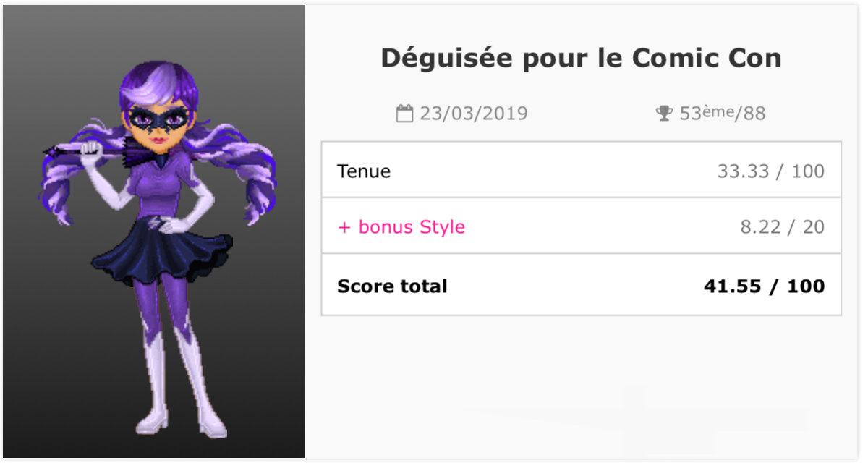This screenshot has height=463, width=868.
Task: Select the avatar costume thumbnail
Action: point(154,231)
